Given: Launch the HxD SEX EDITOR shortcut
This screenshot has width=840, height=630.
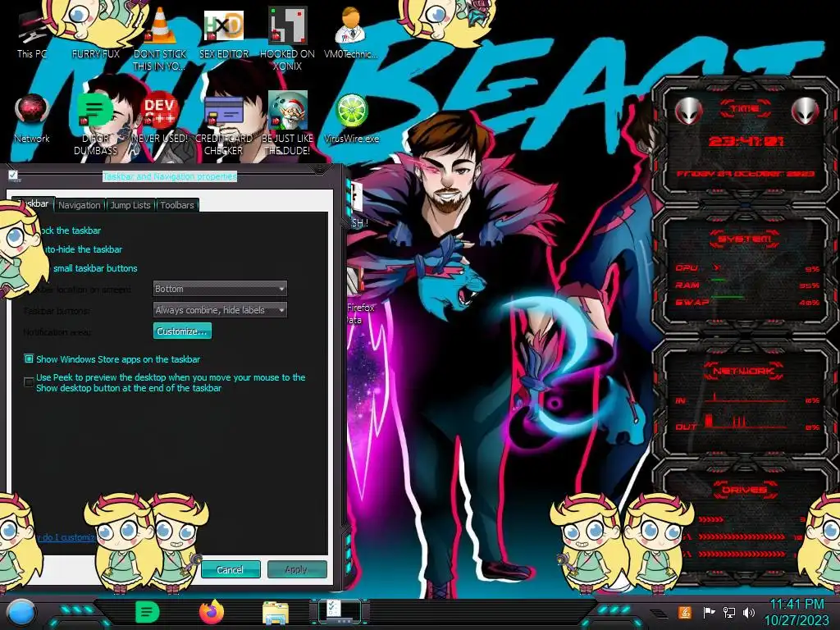Looking at the screenshot, I should [x=223, y=33].
